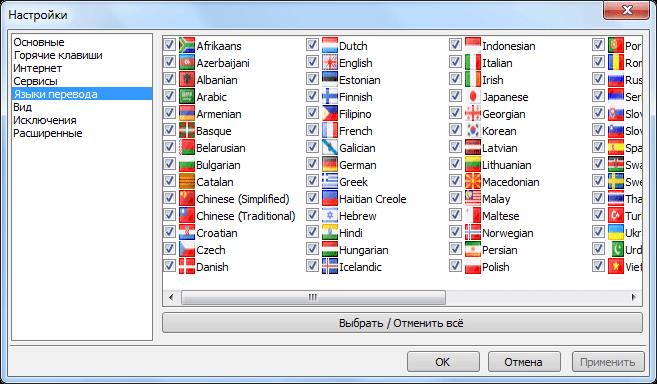Image resolution: width=657 pixels, height=384 pixels.
Task: Click the Применить button
Action: coord(608,362)
